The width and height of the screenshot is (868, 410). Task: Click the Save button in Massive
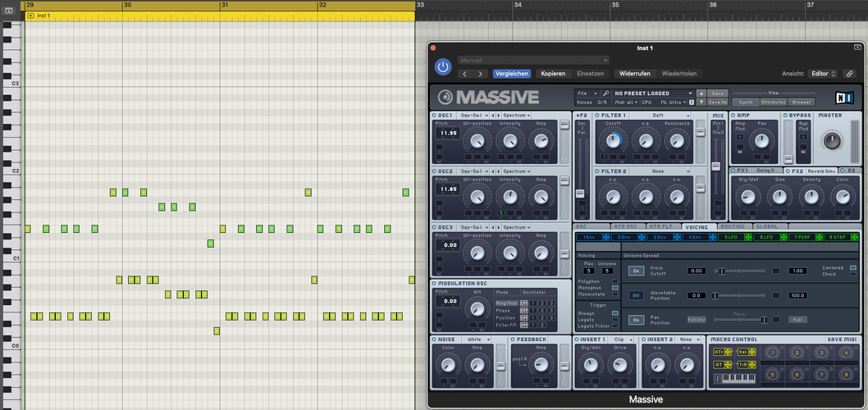click(x=717, y=93)
